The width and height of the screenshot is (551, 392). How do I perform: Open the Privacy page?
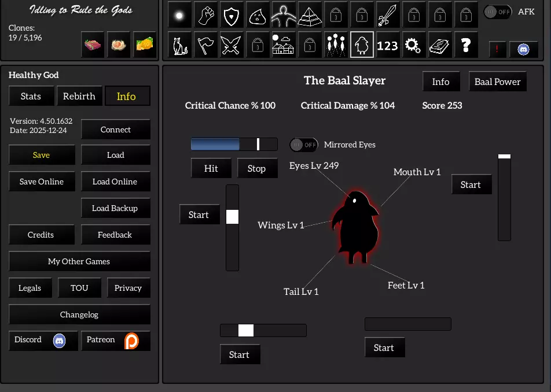pyautogui.click(x=128, y=288)
